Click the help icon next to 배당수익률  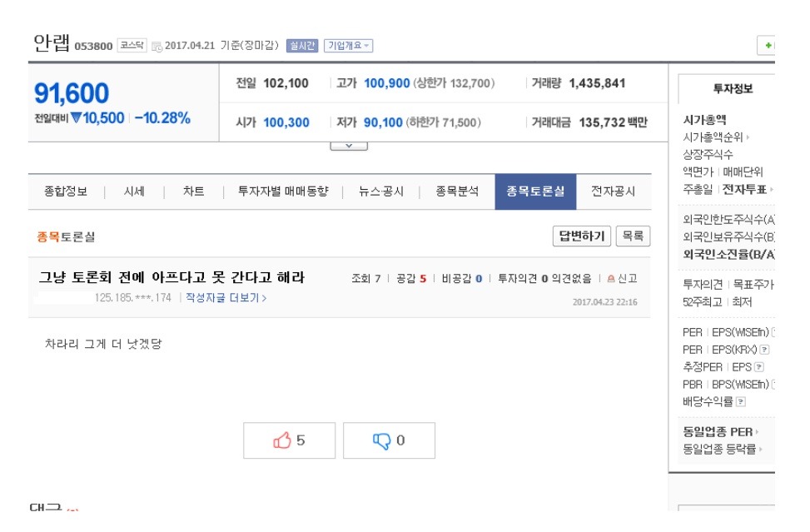740,402
